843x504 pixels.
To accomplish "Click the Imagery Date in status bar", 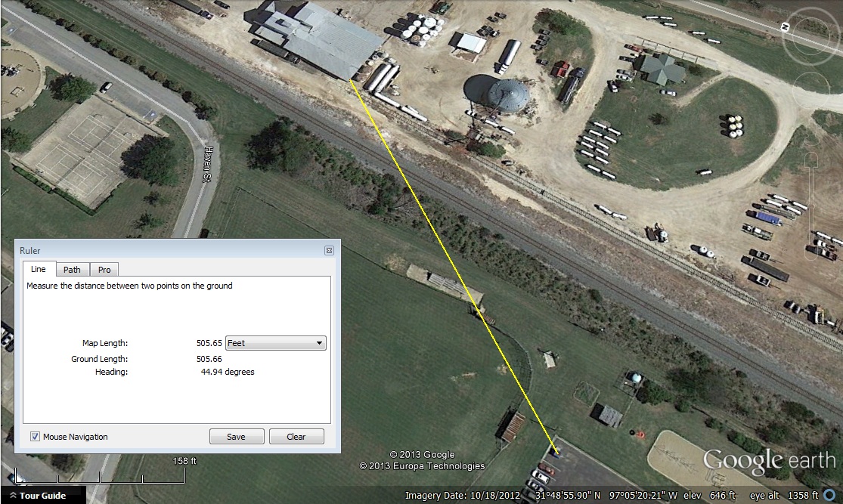I will pos(463,495).
